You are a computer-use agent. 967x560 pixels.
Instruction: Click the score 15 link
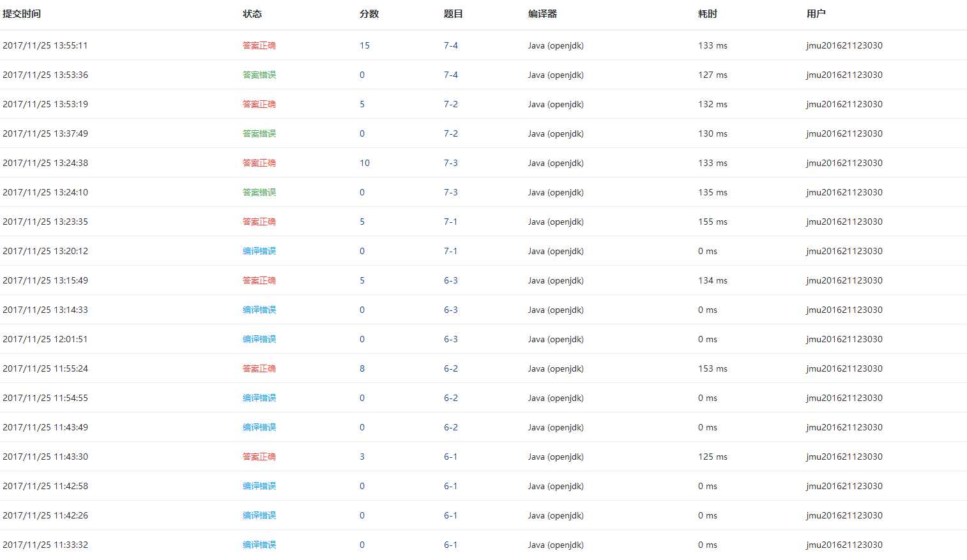tap(365, 45)
